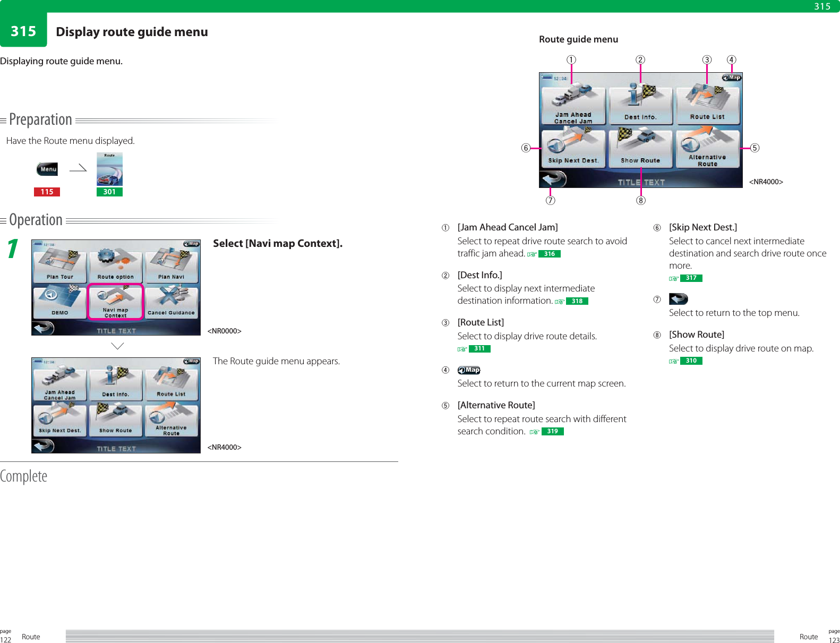This screenshot has width=840, height=643.
Task: Follow page reference 318 link
Action: pos(577,301)
